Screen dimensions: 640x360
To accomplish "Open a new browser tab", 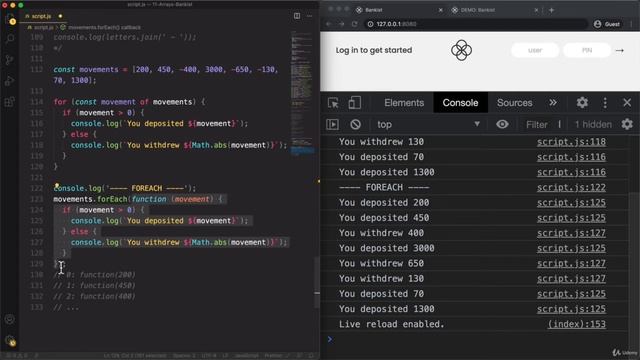I will pos(551,10).
